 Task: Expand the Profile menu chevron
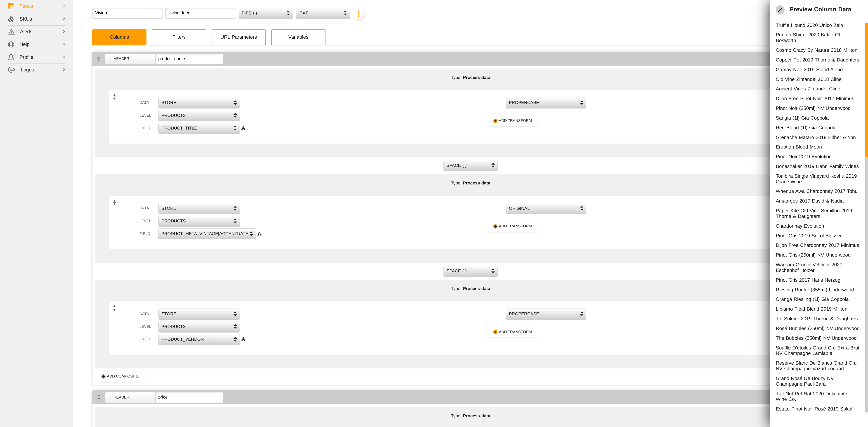coord(64,57)
